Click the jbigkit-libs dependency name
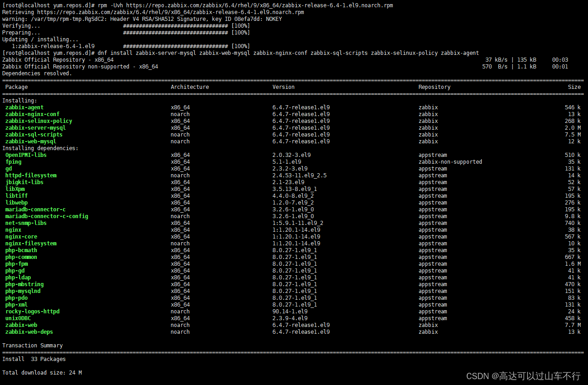Screen dimensions: 588x385 25,182
